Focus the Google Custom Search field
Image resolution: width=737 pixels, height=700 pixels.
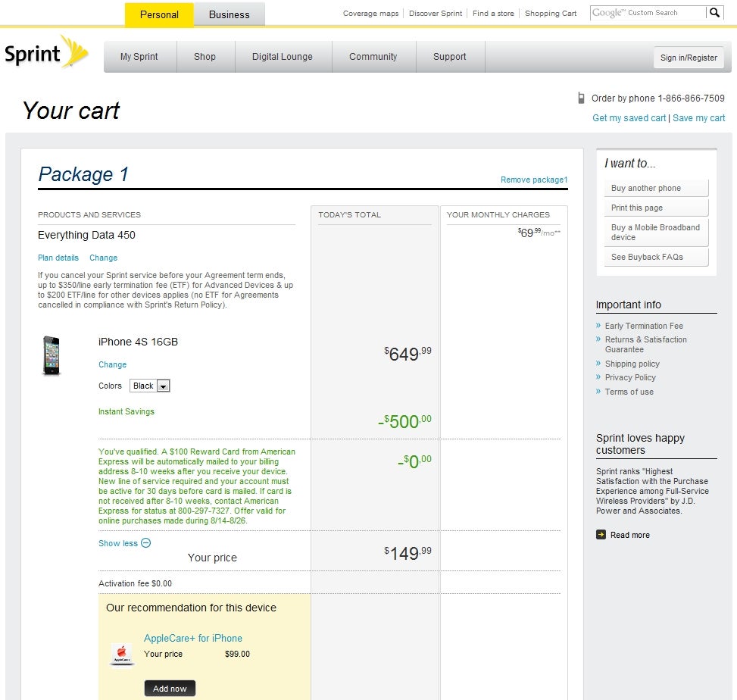[648, 13]
